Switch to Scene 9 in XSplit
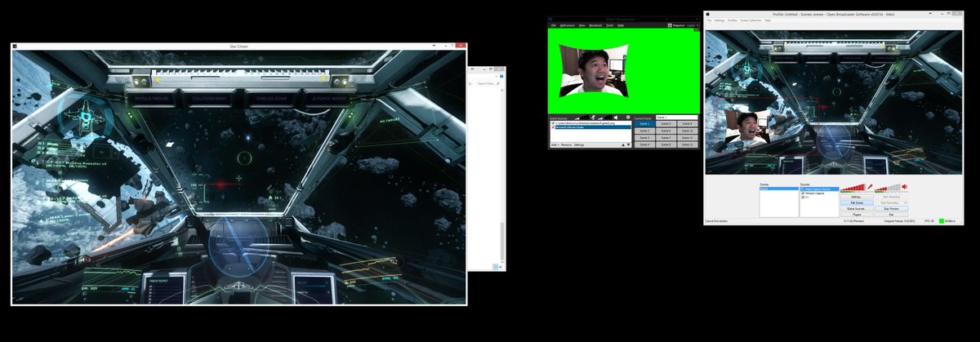980x342 pixels. tap(688, 123)
